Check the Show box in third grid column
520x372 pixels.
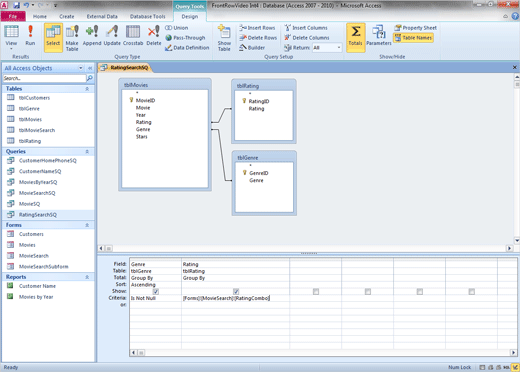(316, 292)
